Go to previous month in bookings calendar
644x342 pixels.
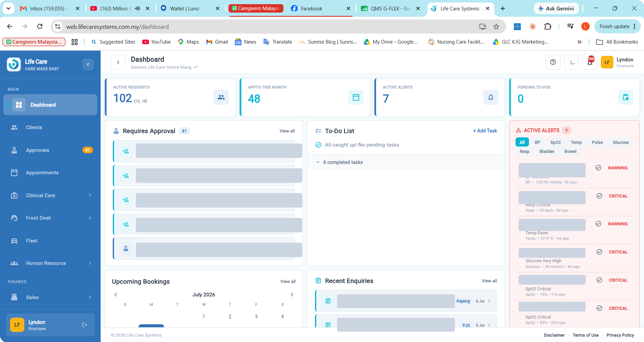point(116,295)
